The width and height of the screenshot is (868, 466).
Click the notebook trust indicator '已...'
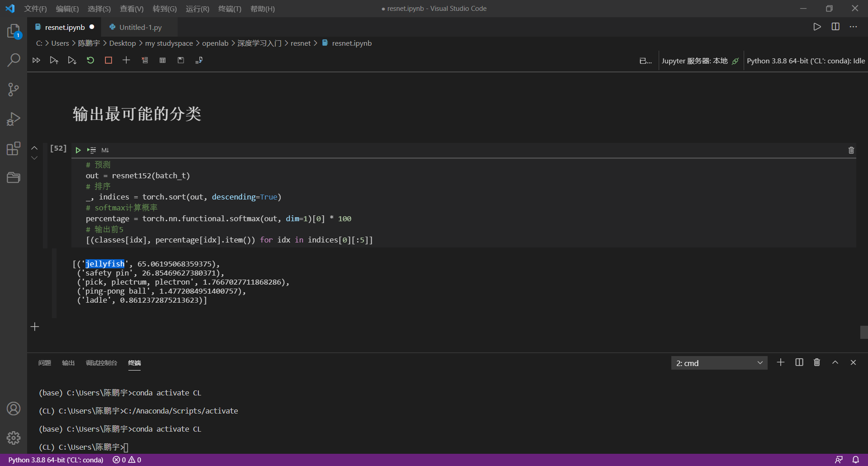click(x=646, y=61)
